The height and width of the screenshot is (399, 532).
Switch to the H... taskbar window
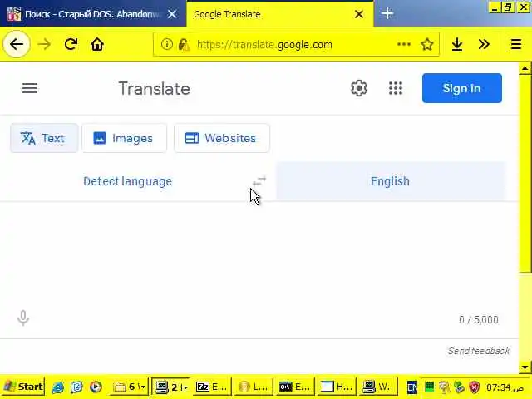[x=336, y=387]
